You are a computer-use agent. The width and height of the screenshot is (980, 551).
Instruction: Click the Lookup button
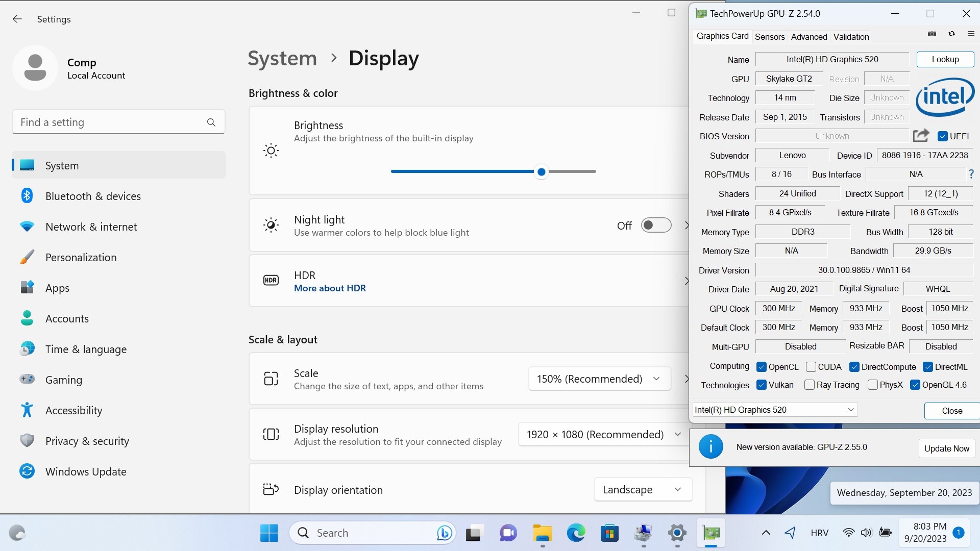coord(945,59)
